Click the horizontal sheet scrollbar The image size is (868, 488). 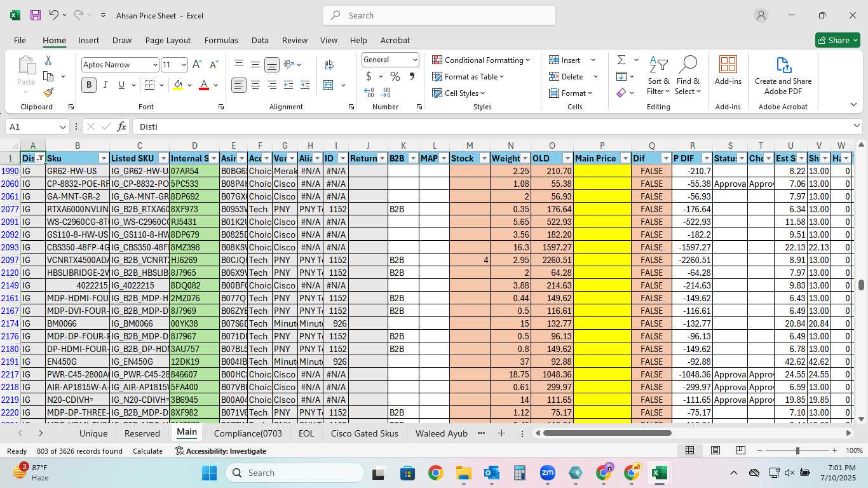tap(607, 433)
